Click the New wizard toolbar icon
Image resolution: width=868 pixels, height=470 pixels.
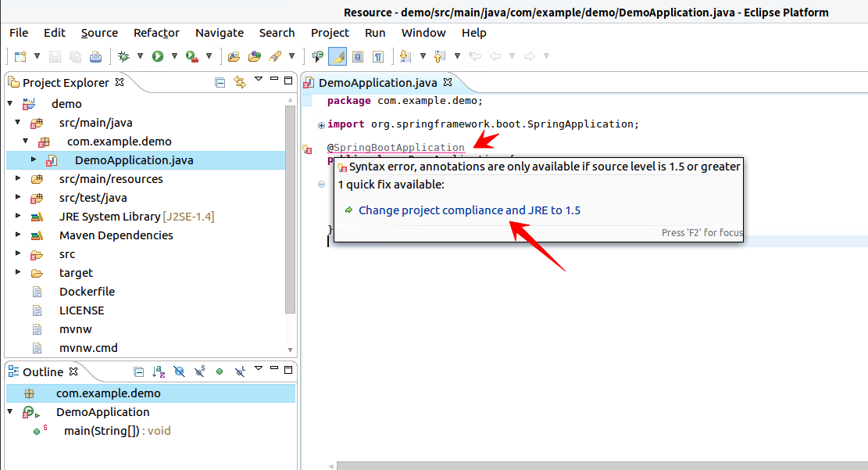pos(20,56)
